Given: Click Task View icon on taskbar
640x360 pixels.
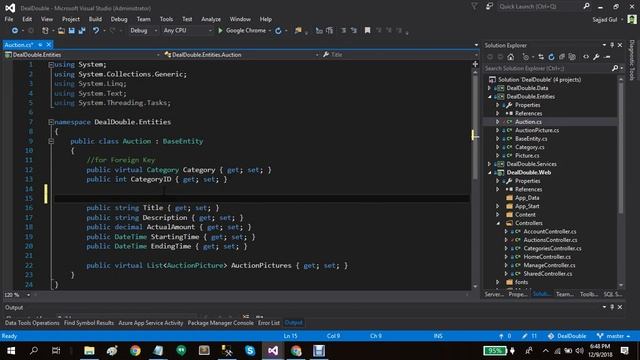Looking at the screenshot, I should (56, 351).
